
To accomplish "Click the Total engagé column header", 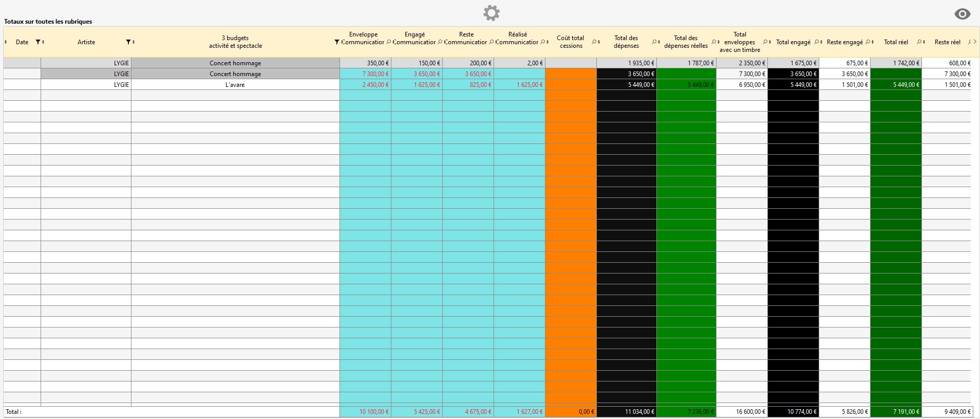I will 793,42.
